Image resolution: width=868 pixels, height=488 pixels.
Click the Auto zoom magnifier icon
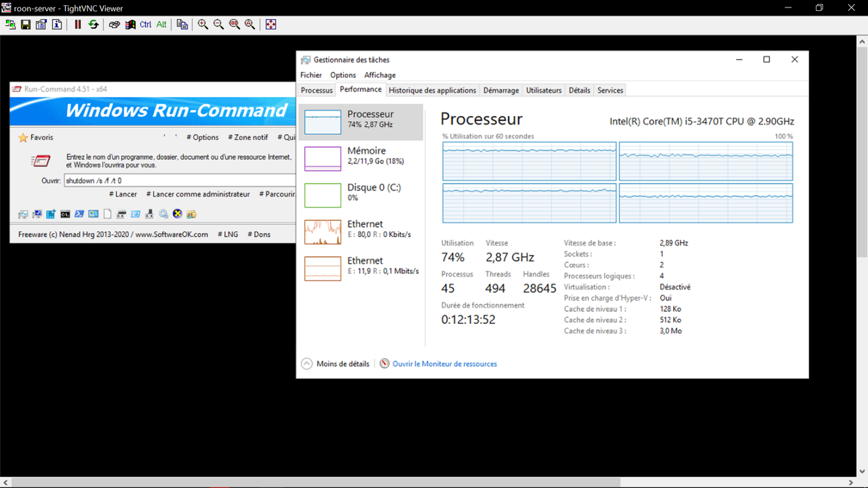[x=250, y=24]
